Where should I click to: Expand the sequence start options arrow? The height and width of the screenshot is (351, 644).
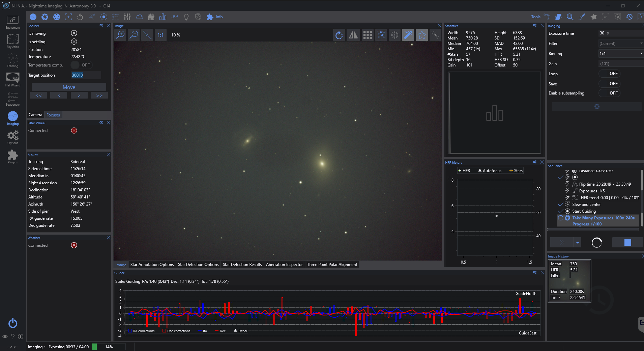(578, 242)
